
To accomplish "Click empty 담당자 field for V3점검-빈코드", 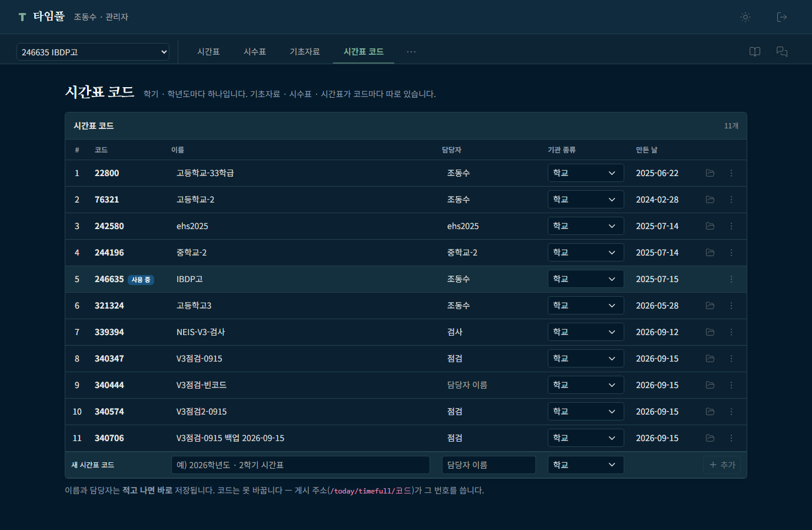I will tap(489, 385).
